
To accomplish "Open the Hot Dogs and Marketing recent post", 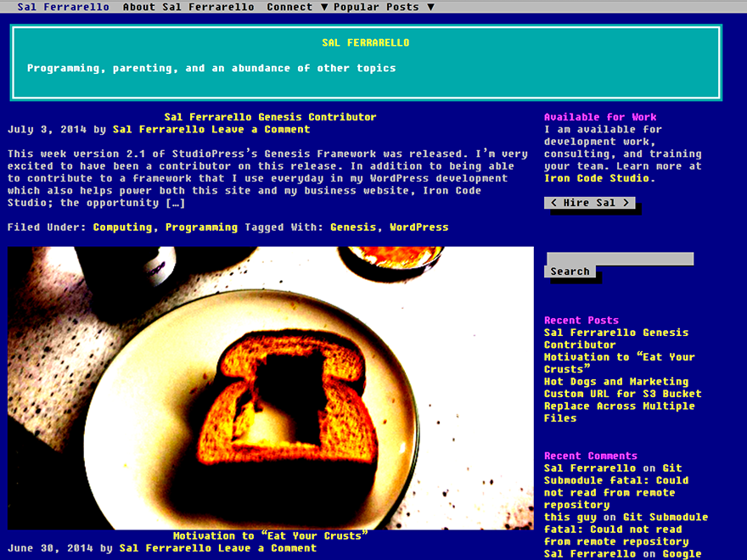I will [616, 382].
